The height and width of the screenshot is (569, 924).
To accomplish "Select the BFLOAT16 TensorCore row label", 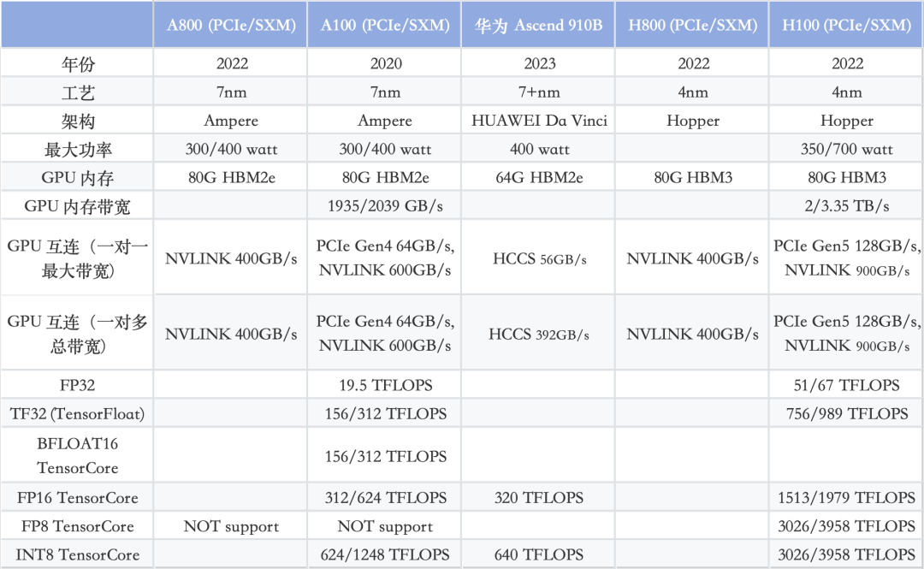I will (78, 455).
